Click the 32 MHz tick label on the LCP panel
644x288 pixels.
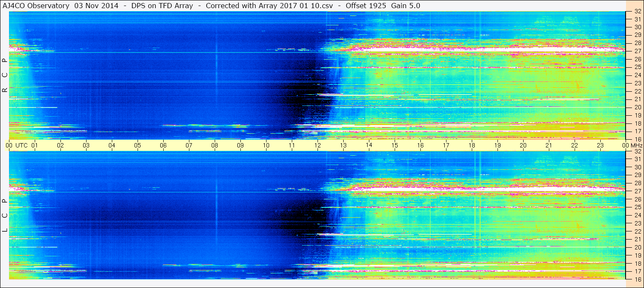click(x=637, y=151)
